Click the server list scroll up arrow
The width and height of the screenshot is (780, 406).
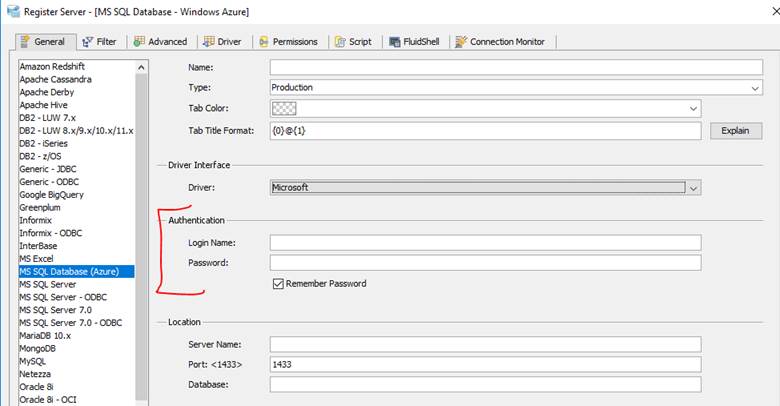tap(141, 67)
